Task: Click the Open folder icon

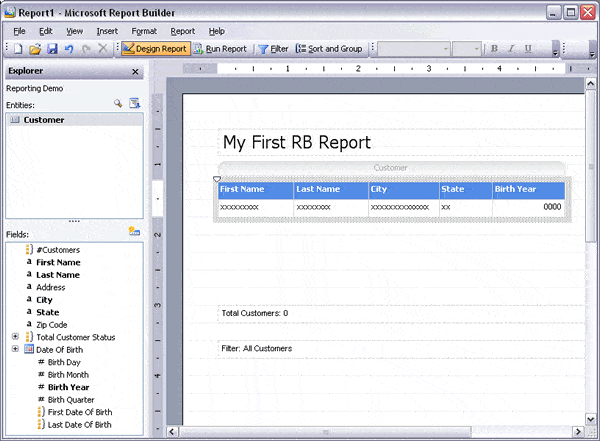Action: [x=36, y=48]
